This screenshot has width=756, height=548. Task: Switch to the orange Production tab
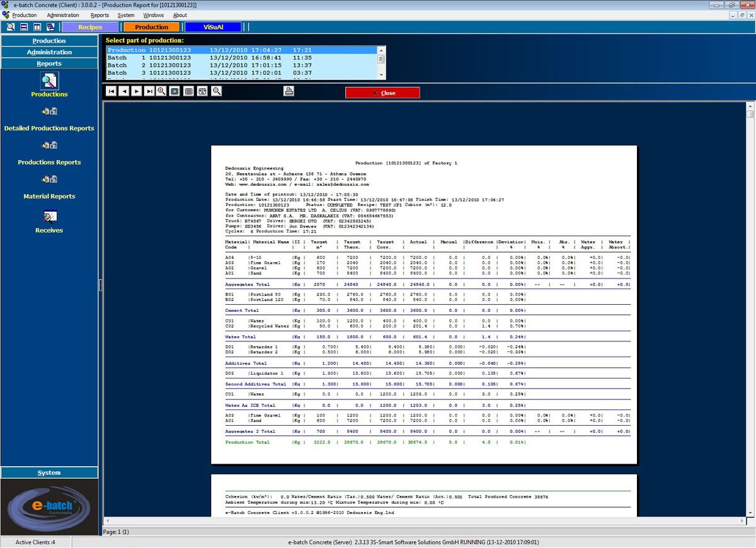click(151, 27)
